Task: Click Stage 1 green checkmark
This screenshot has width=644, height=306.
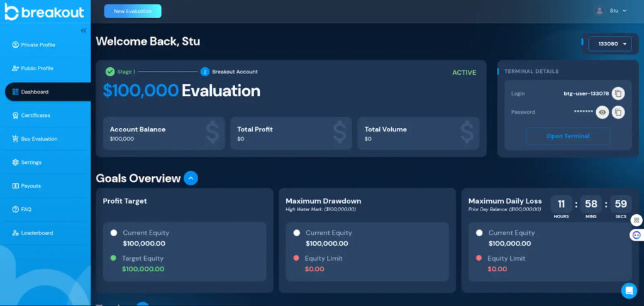Action: pyautogui.click(x=109, y=72)
